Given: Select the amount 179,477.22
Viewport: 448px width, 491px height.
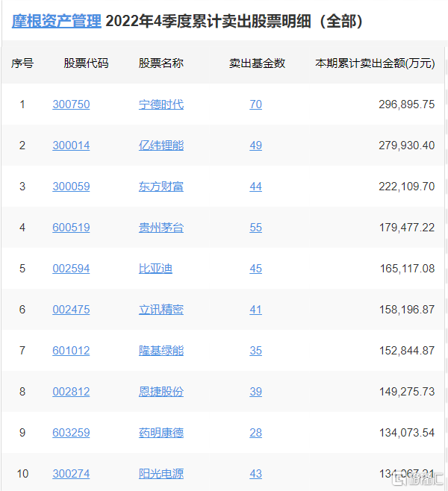Looking at the screenshot, I should coord(407,228).
